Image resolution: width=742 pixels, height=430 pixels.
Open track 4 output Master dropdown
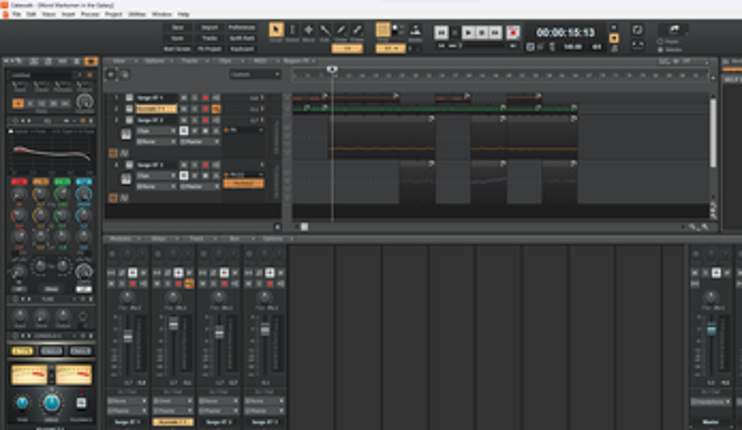tap(200, 186)
